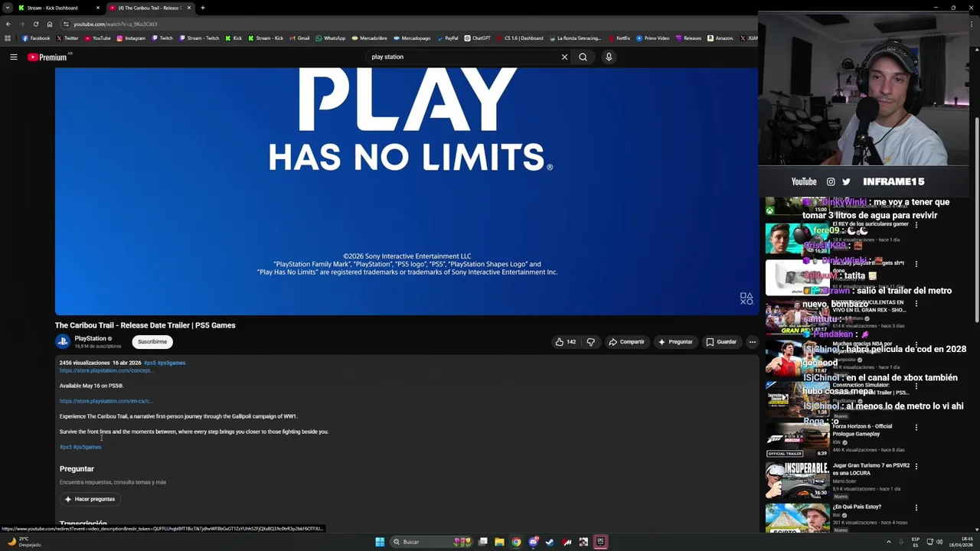Open the Amazon bookmark
This screenshot has height=551, width=980.
720,38
